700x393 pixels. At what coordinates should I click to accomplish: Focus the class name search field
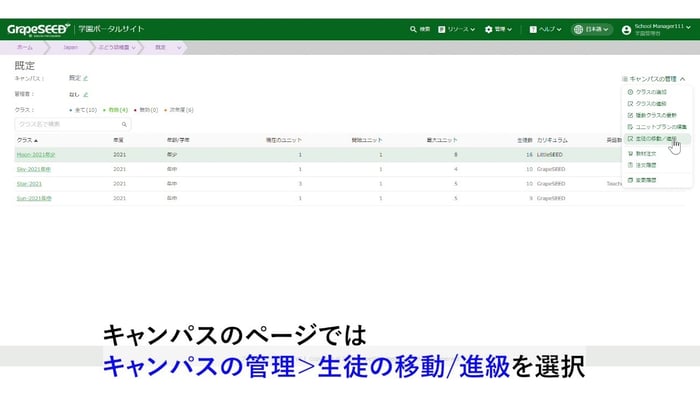[72, 124]
